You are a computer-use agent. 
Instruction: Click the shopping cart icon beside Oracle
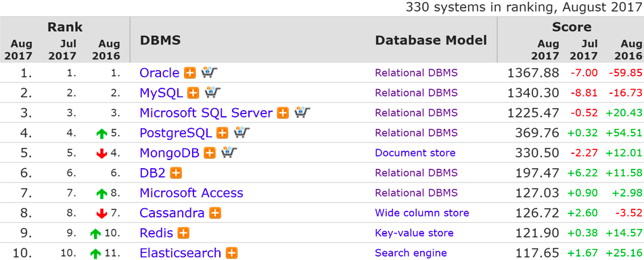[209, 72]
